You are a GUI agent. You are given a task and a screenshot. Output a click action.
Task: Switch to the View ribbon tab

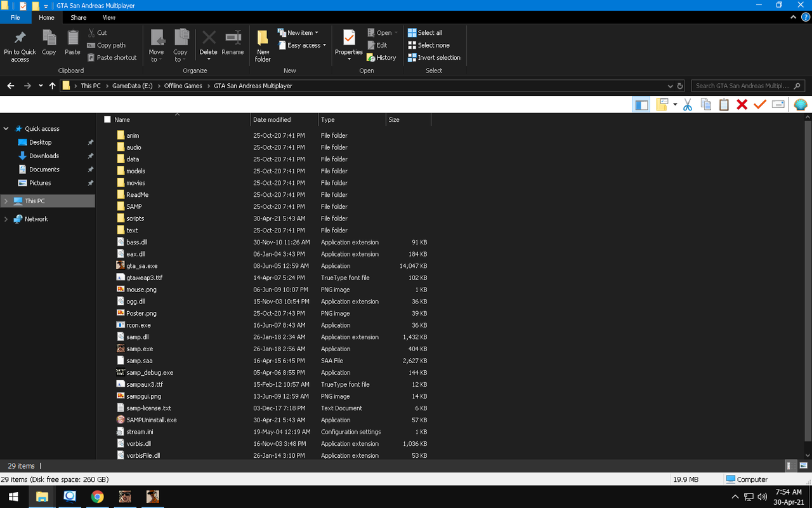coord(109,18)
